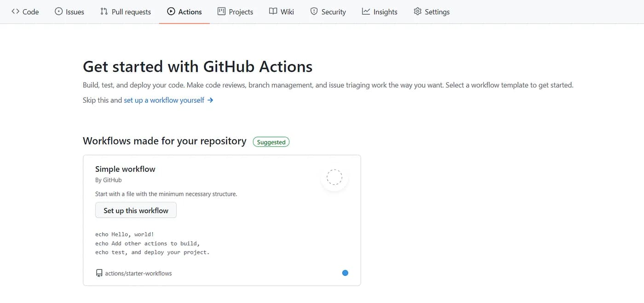Click the Issues circle-dot icon
The width and height of the screenshot is (644, 303).
click(58, 12)
